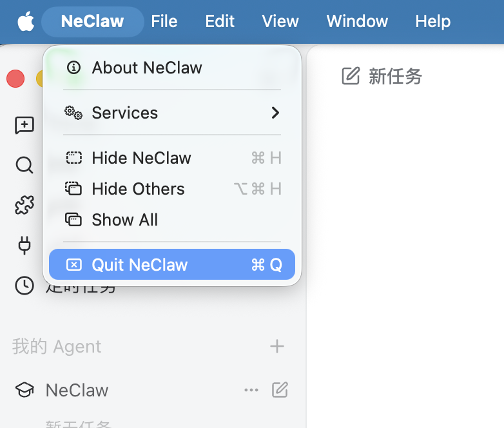Open the Window menu in menu bar
This screenshot has width=504, height=428.
(357, 21)
